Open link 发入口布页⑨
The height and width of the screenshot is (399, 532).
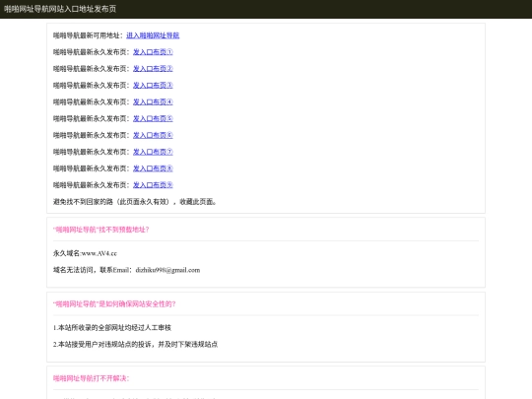point(153,185)
